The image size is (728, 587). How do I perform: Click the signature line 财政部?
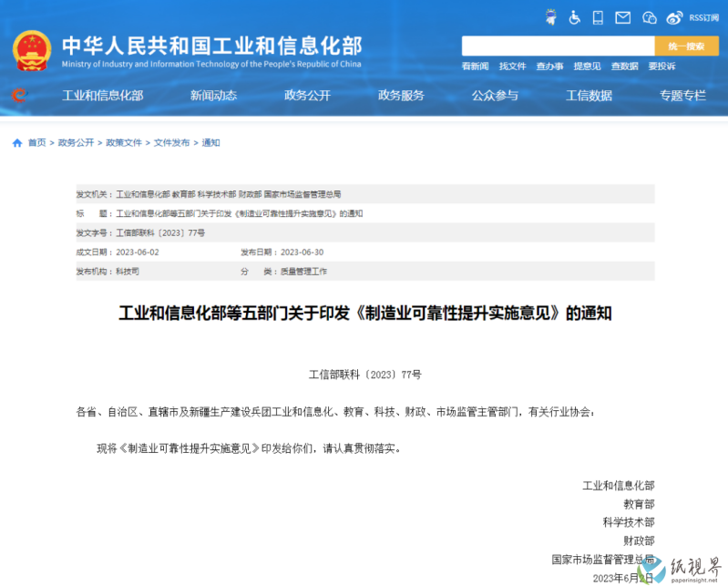click(x=639, y=541)
